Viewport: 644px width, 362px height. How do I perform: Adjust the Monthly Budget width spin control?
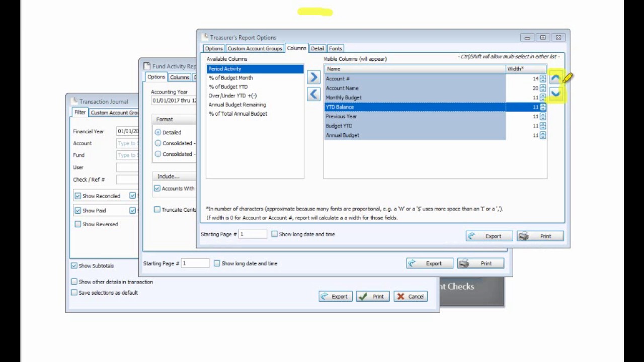[x=542, y=97]
